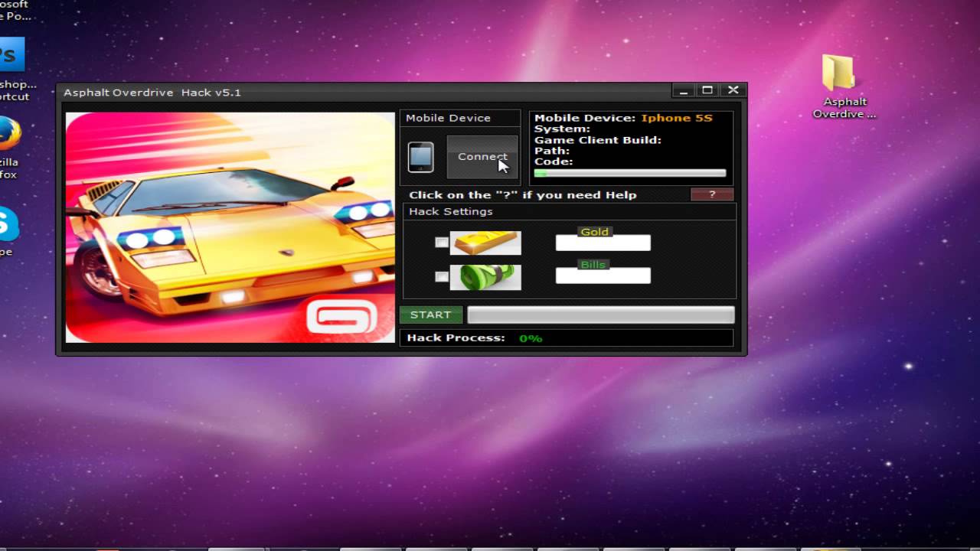Click the "Game Client Build:" info line
Image resolution: width=980 pixels, height=551 pixels.
[598, 140]
